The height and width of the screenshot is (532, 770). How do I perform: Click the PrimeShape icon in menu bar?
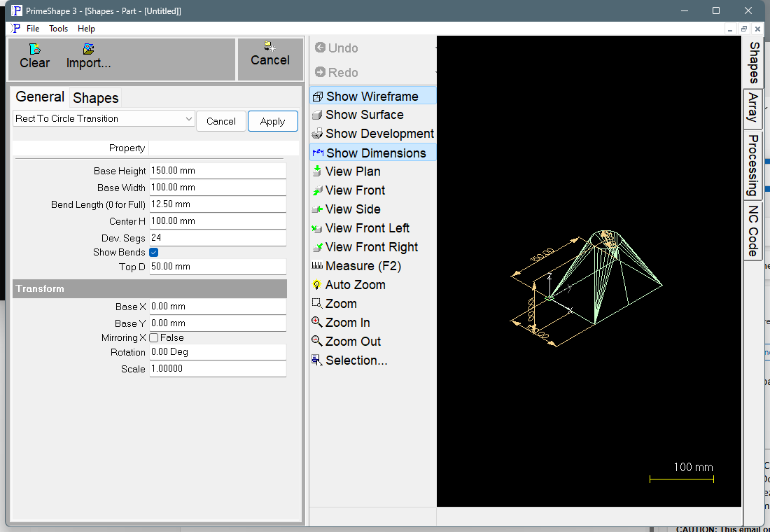15,29
